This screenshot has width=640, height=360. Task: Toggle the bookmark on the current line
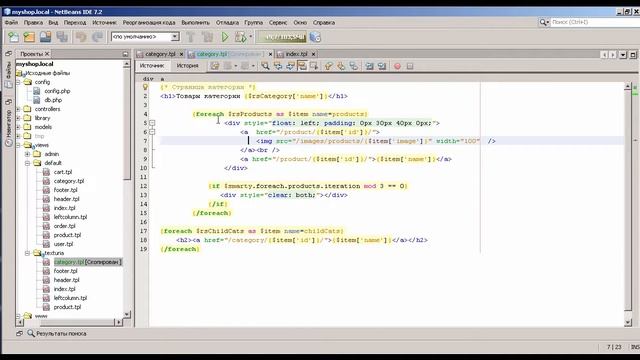(x=353, y=66)
